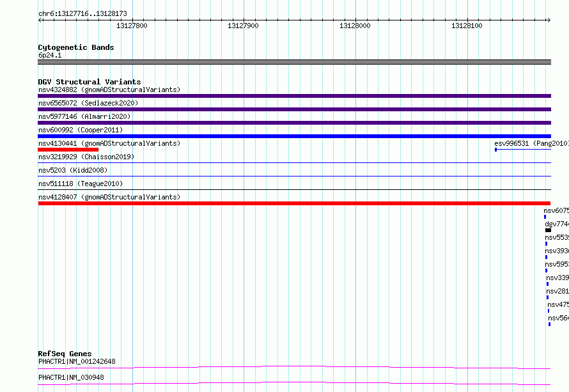Open the nsv4128407 (gnomADStructuralVariants) label
This screenshot has height=392, width=569.
click(x=109, y=197)
